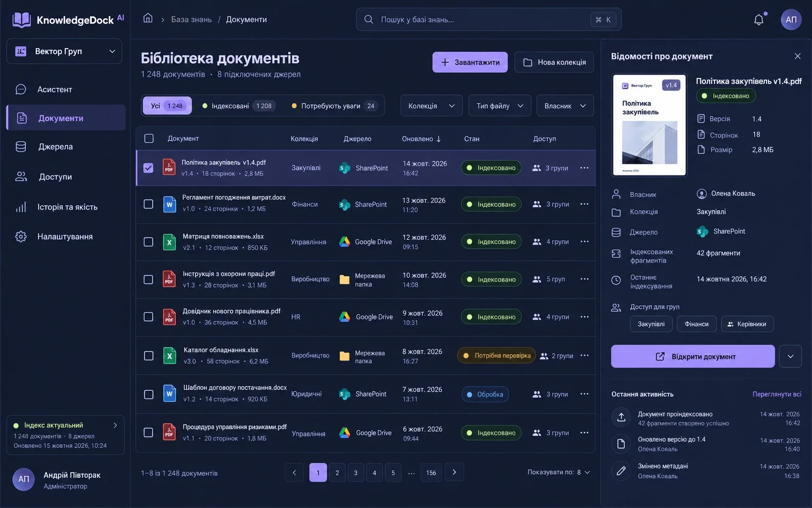Screen dimensions: 812x508
Task: Click SharePoint icon in Шаблон договору постачання row
Action: [x=345, y=394]
